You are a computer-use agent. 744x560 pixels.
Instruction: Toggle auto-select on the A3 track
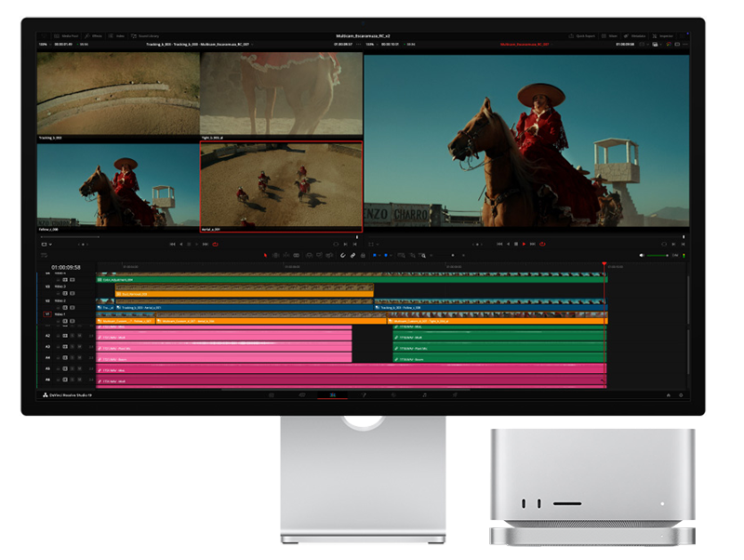[65, 348]
